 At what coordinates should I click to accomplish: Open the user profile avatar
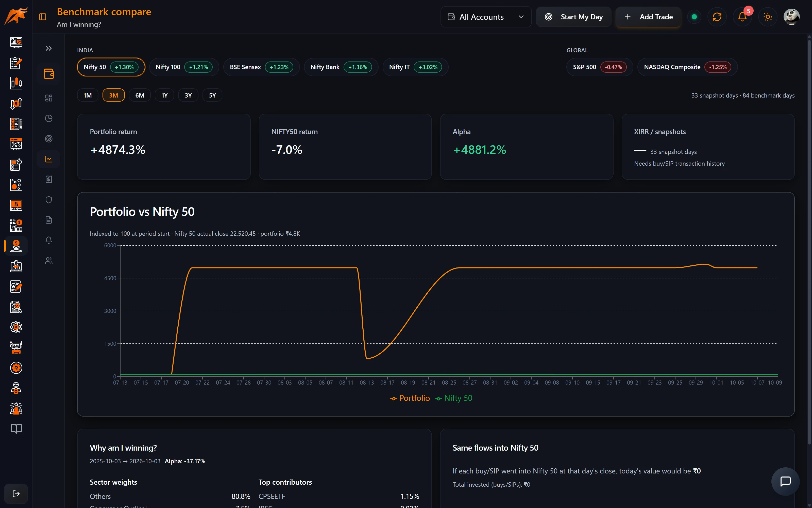(791, 17)
